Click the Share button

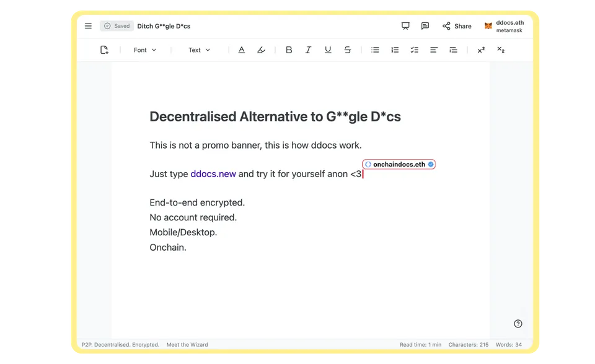[x=457, y=26]
